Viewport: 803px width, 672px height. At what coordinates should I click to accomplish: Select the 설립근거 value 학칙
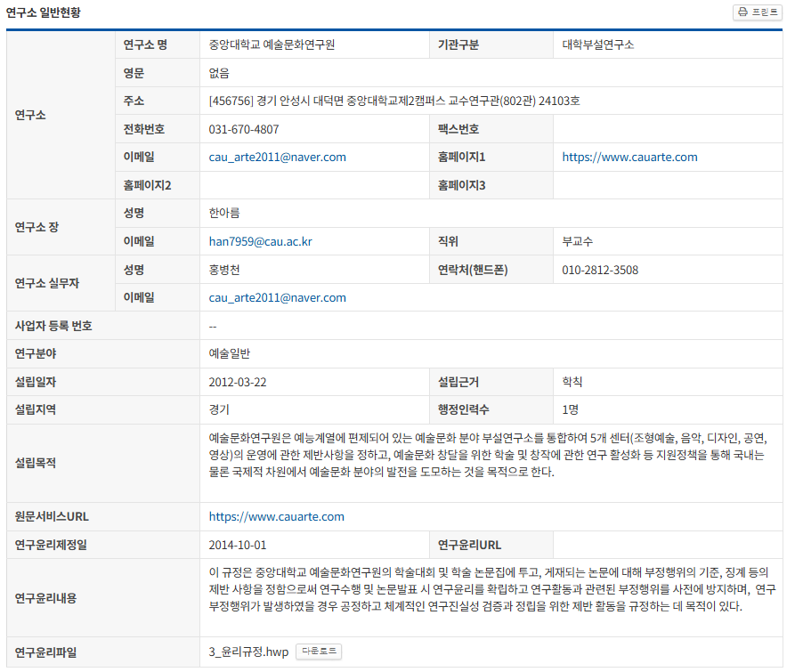[x=572, y=382]
